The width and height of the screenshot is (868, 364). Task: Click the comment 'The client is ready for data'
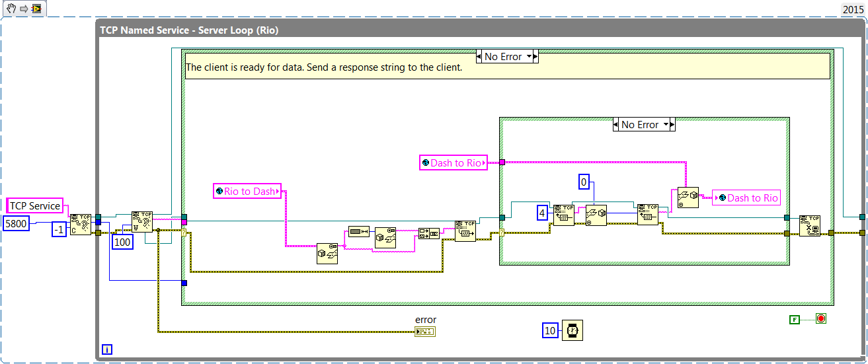click(324, 67)
